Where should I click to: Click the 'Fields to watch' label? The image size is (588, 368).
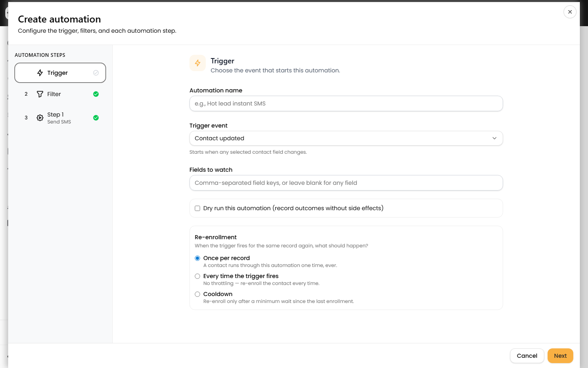211,170
